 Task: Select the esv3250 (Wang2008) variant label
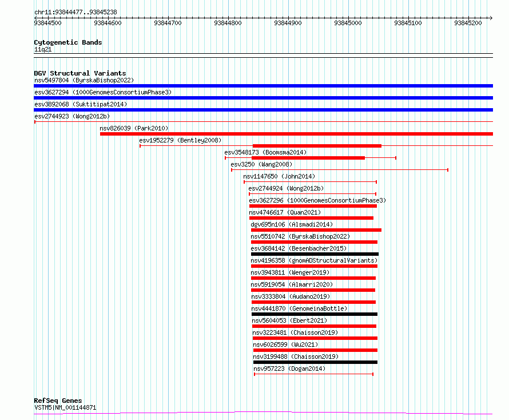point(261,164)
